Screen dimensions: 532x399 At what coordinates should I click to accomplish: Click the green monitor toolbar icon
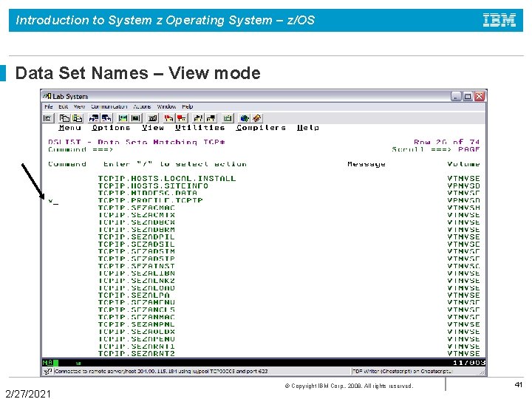pos(228,118)
